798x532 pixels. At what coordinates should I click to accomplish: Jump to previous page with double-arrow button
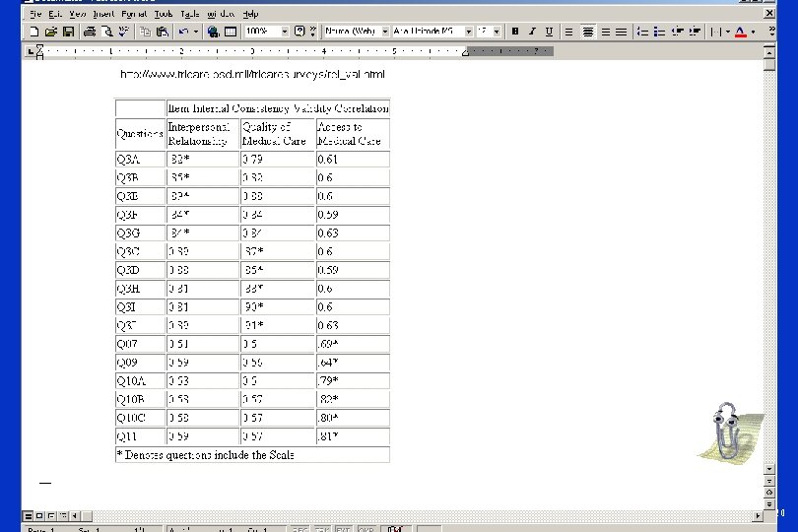click(x=769, y=481)
